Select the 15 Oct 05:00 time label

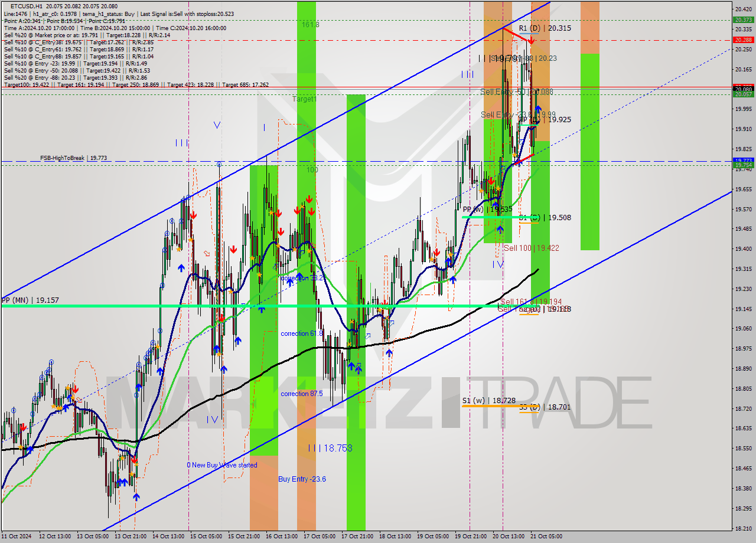click(207, 537)
